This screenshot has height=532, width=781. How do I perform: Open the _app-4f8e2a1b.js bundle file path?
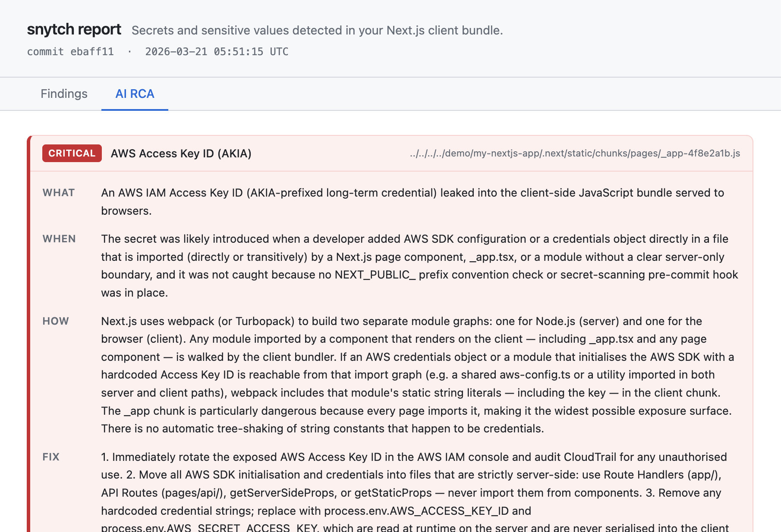tap(574, 153)
